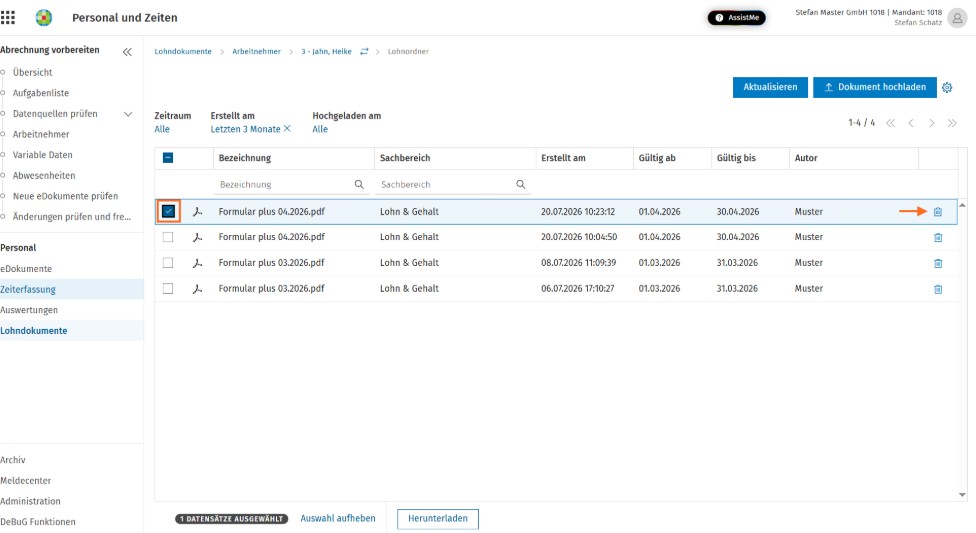
Task: Open Hochgeladen am filter value Alle
Action: [x=320, y=129]
